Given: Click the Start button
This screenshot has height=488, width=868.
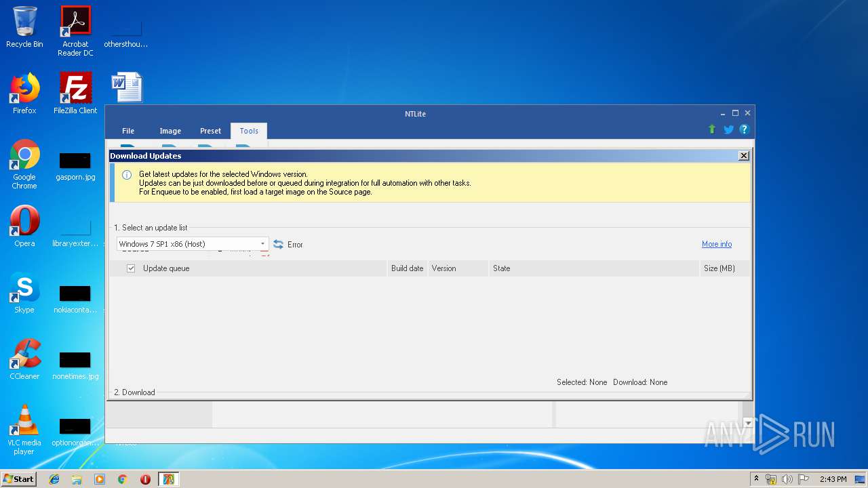Looking at the screenshot, I should 19,479.
